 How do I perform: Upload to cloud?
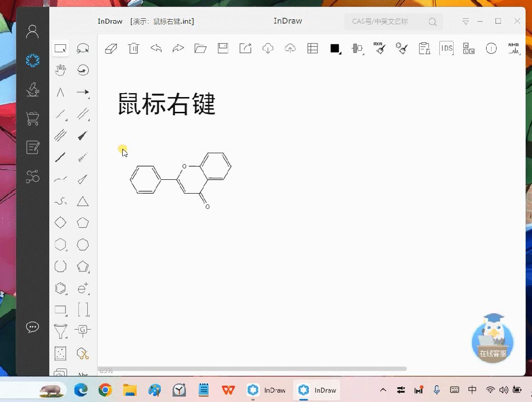tap(290, 48)
